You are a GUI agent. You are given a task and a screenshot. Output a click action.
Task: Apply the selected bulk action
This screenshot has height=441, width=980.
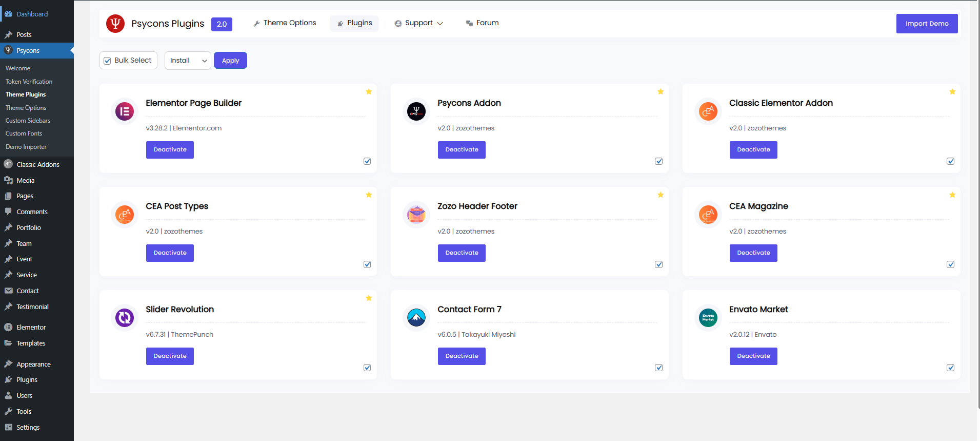230,61
